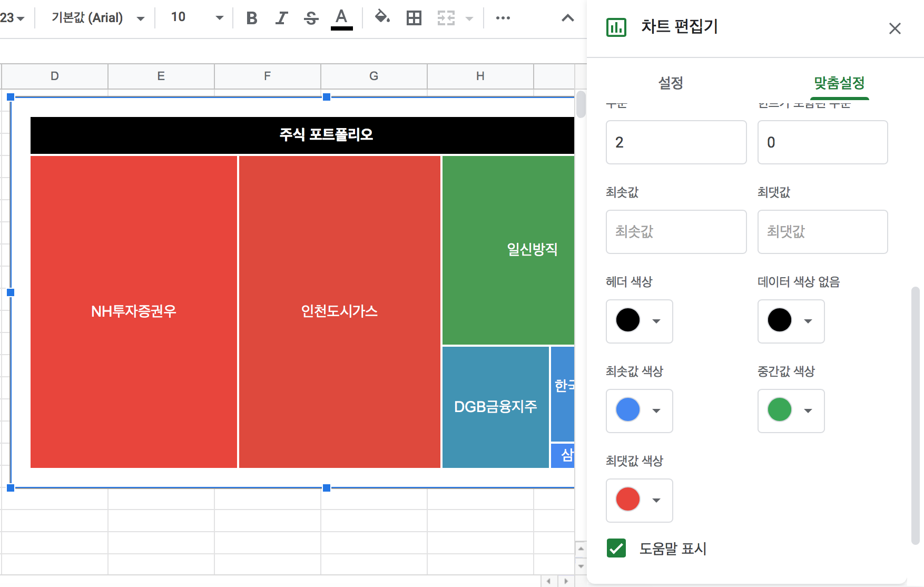Open more toolbar options (three dots)

pos(503,18)
